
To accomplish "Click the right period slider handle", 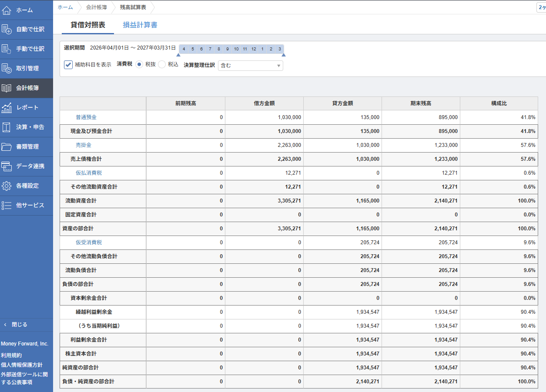I will pyautogui.click(x=284, y=55).
